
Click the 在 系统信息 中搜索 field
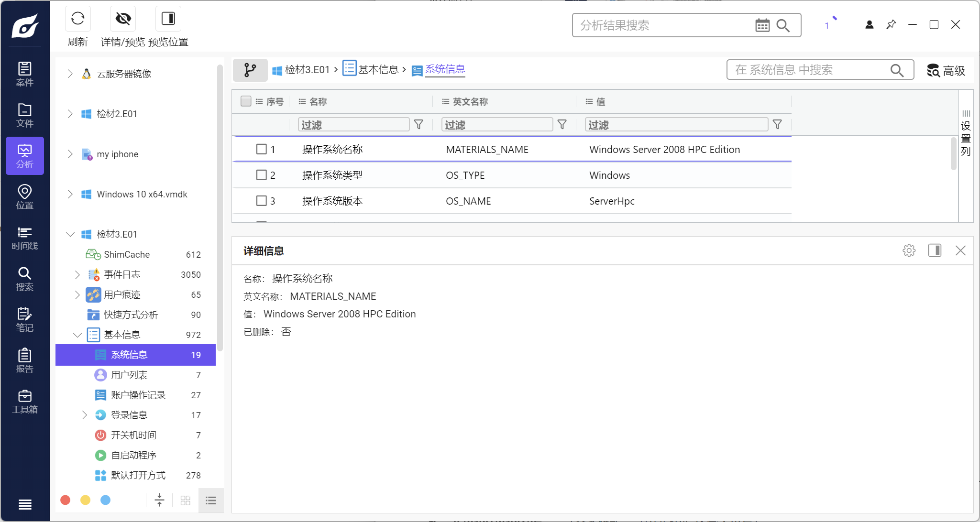pyautogui.click(x=808, y=70)
